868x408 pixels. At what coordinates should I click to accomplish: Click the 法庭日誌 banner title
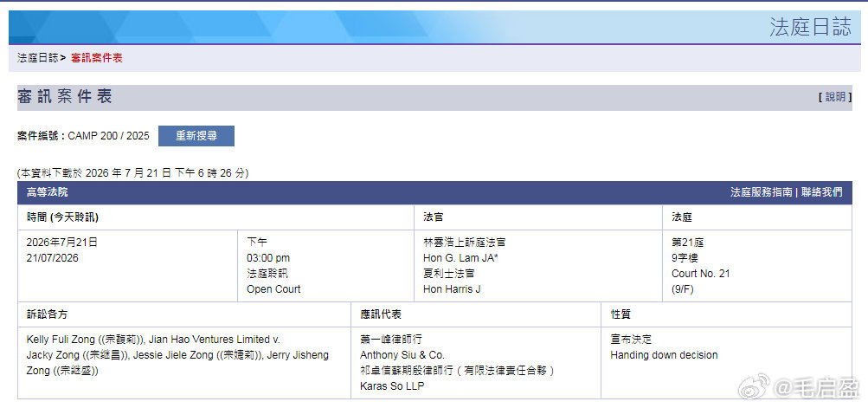810,27
